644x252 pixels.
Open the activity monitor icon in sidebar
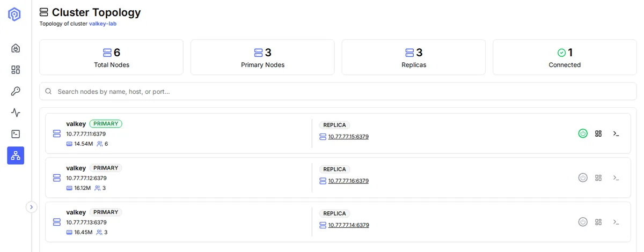click(16, 113)
